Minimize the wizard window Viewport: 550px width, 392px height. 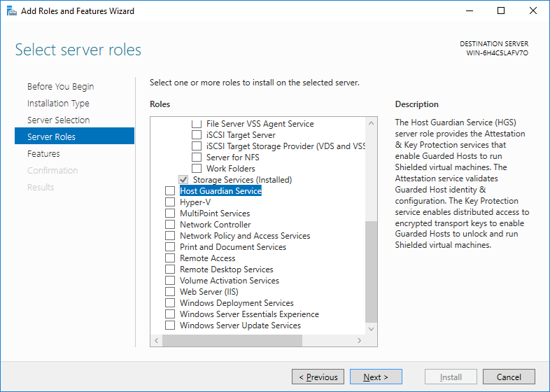click(470, 11)
